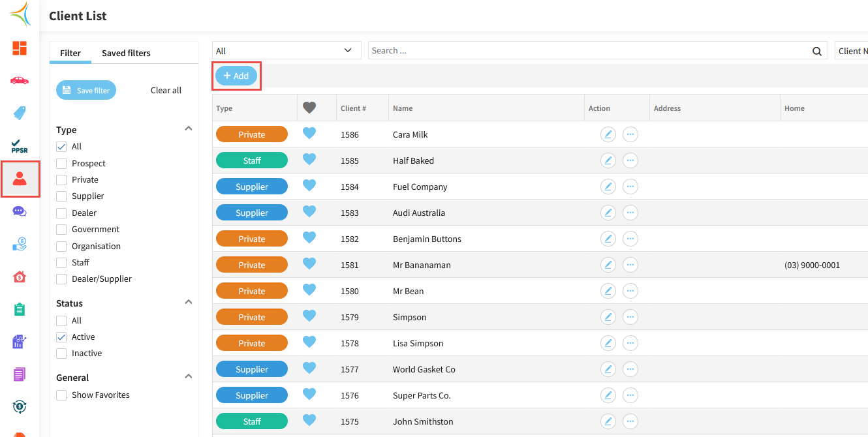Click the app logo at top left
Image resolution: width=868 pixels, height=437 pixels.
tap(20, 15)
